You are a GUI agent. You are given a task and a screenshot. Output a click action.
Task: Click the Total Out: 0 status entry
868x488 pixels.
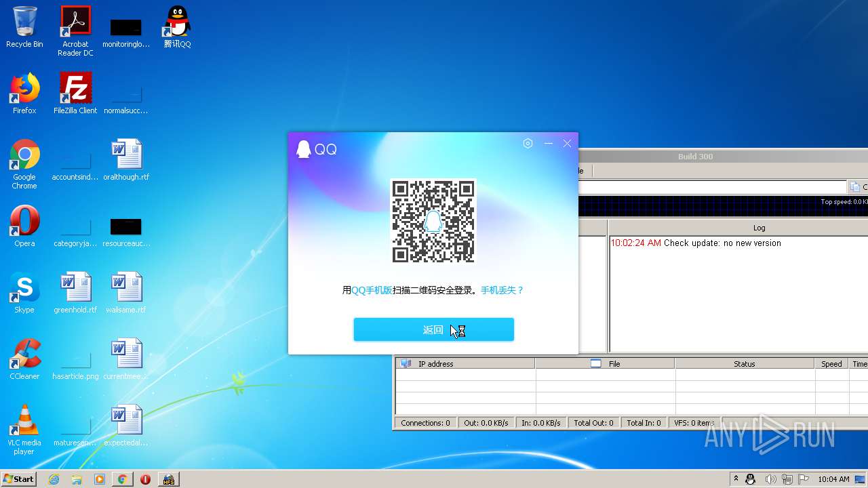pyautogui.click(x=593, y=423)
